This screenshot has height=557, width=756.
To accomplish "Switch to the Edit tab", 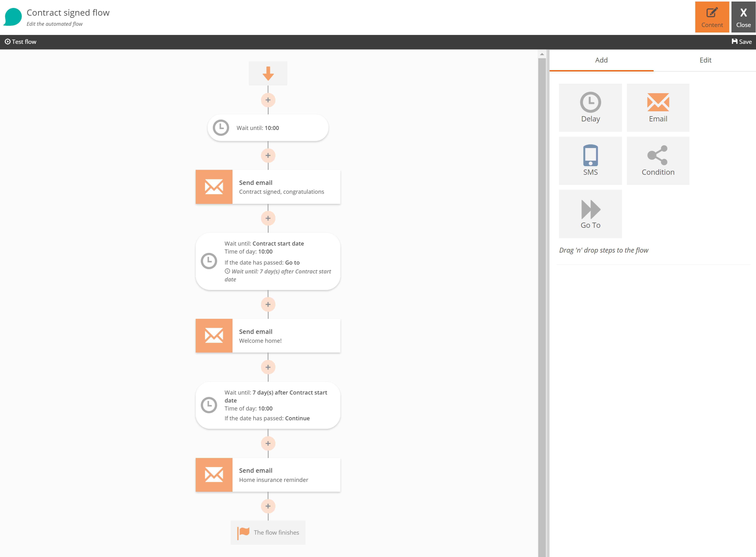I will click(705, 60).
